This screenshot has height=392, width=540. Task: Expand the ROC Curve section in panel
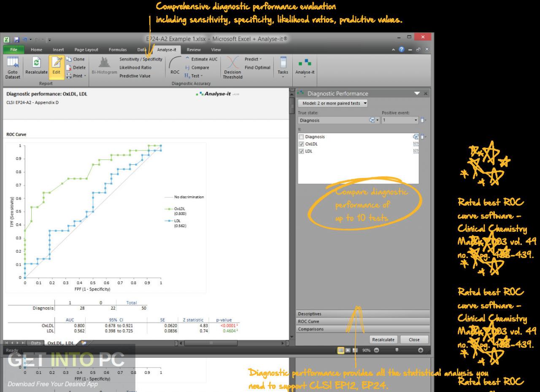(363, 321)
